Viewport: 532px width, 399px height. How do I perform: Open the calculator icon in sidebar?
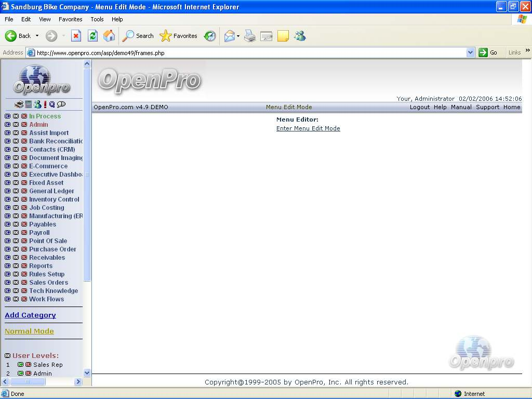pos(29,104)
